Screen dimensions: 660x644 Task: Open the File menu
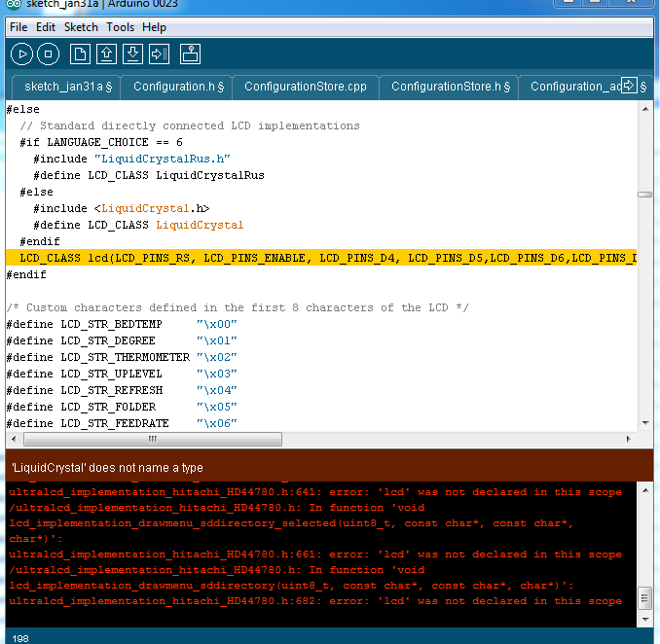(x=18, y=27)
